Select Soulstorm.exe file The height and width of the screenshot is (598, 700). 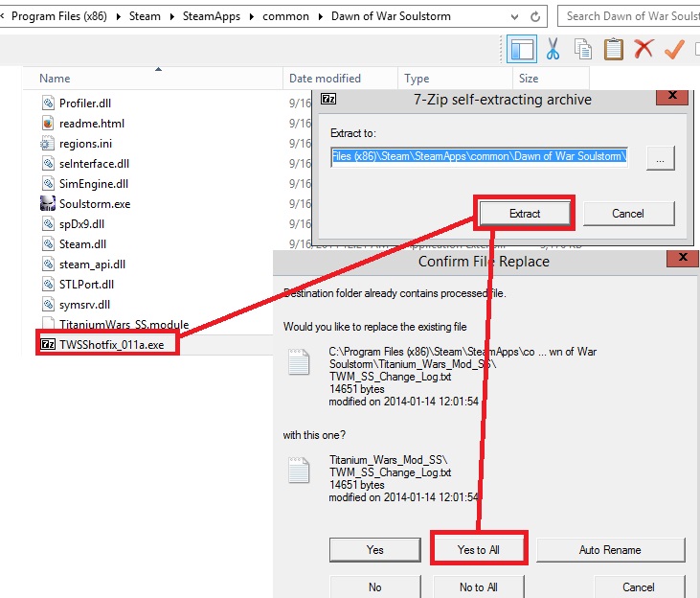pyautogui.click(x=95, y=204)
